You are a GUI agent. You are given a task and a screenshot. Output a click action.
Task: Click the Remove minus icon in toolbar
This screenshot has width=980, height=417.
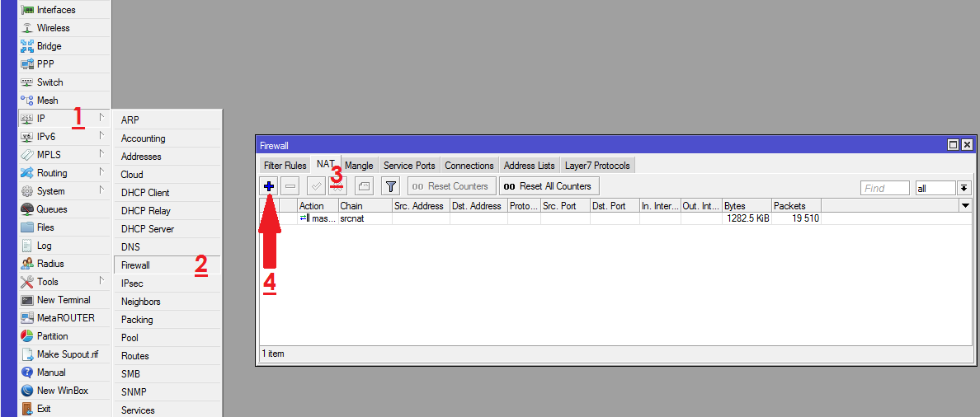290,186
